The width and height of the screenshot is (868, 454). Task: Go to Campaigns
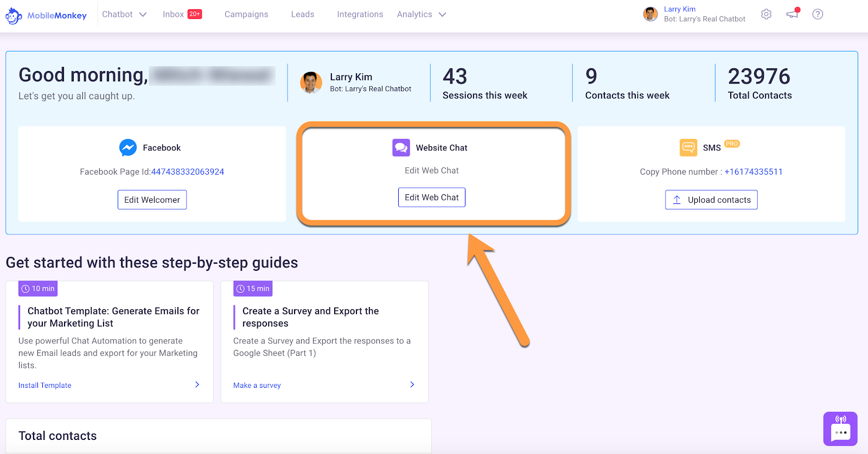tap(246, 14)
